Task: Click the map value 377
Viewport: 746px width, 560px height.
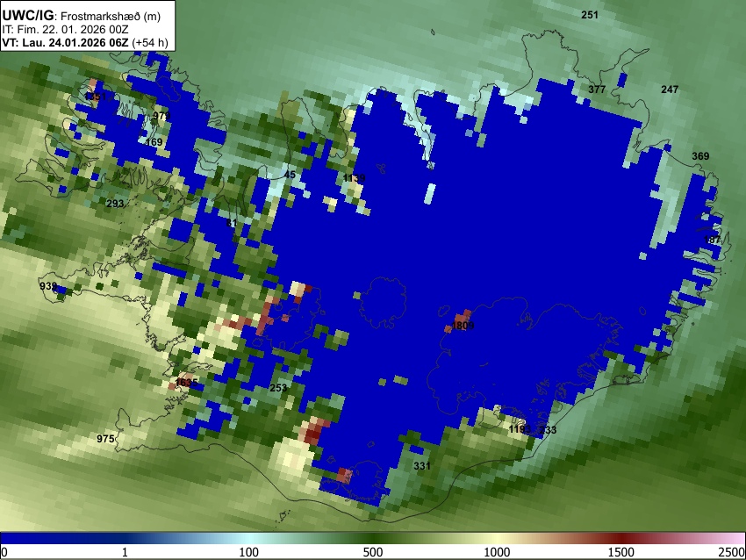Action: coord(597,90)
